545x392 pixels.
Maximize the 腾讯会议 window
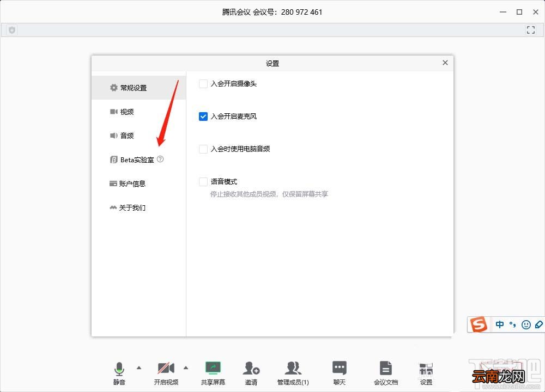[x=519, y=12]
